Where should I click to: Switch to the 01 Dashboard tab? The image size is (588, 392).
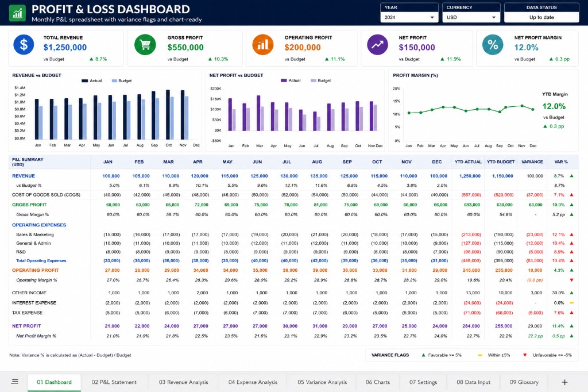coord(54,382)
